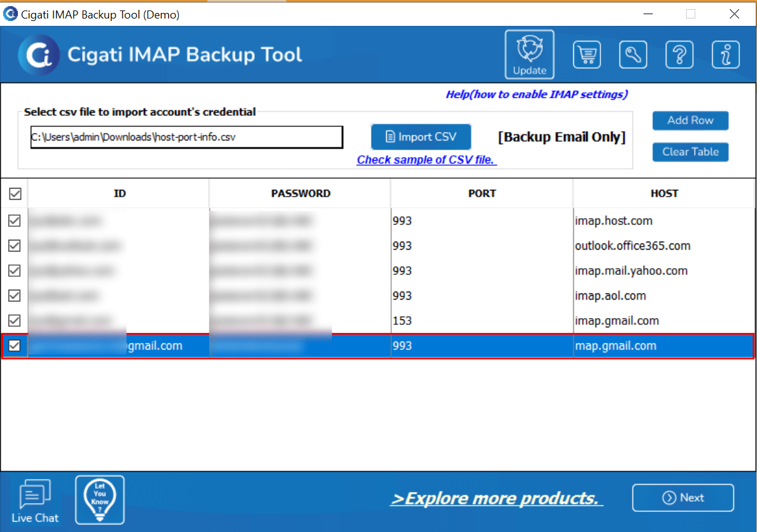Viewport: 757px width, 532px height.
Task: Open the Help how to enable IMAP settings link
Action: click(537, 94)
